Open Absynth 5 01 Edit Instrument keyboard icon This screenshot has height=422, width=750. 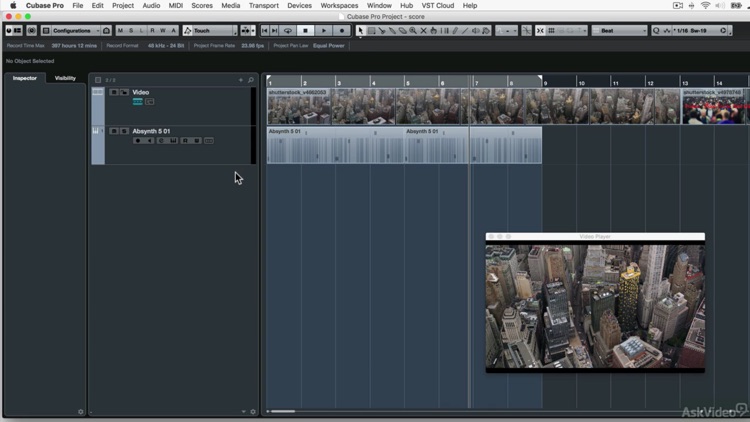click(x=173, y=141)
